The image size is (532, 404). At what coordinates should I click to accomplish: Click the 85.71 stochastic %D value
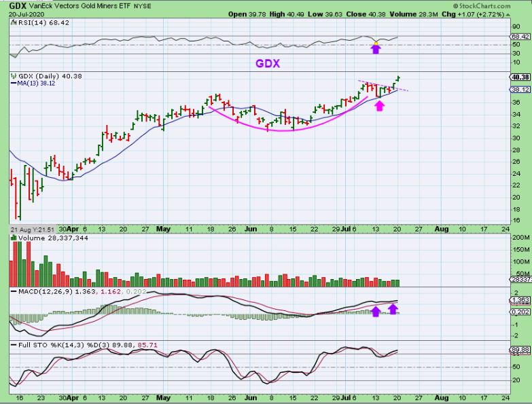[x=147, y=345]
